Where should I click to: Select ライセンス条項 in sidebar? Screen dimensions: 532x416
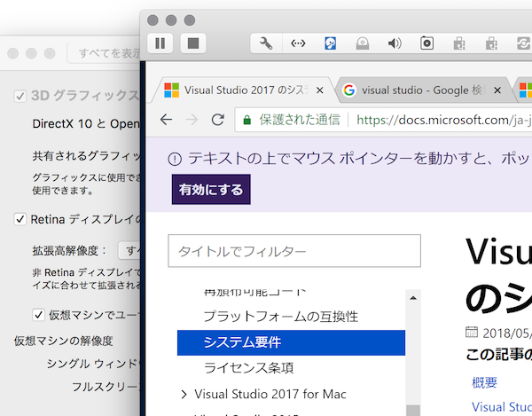tap(248, 368)
